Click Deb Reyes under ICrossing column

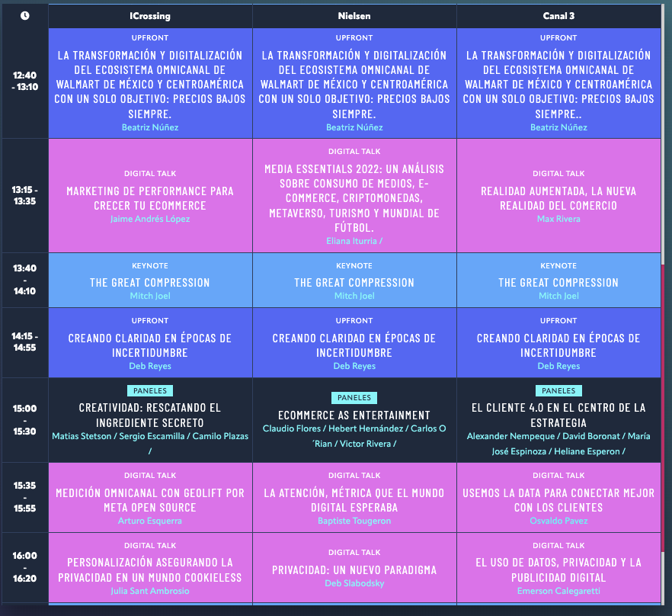(150, 366)
